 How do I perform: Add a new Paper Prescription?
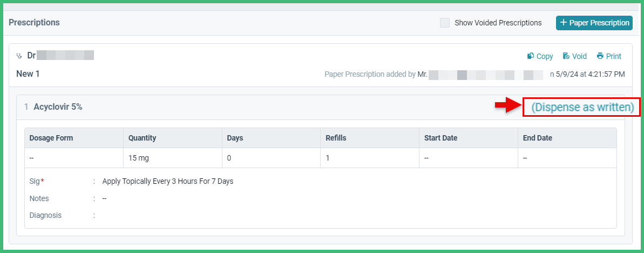tap(594, 23)
